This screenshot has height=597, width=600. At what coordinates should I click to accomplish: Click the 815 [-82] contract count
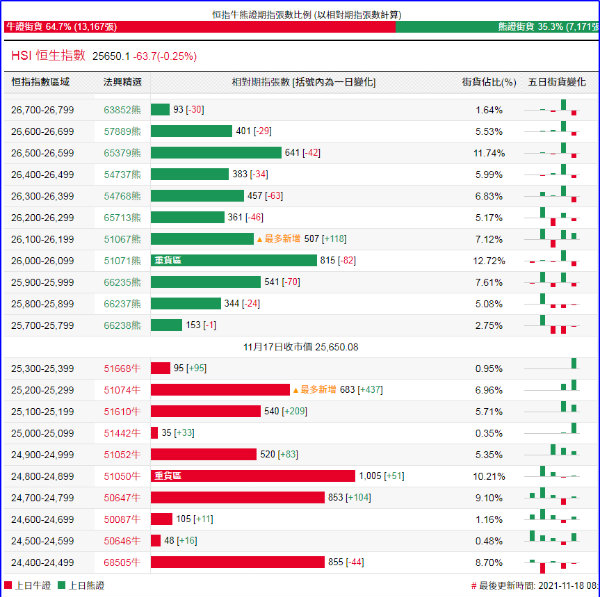tap(338, 260)
